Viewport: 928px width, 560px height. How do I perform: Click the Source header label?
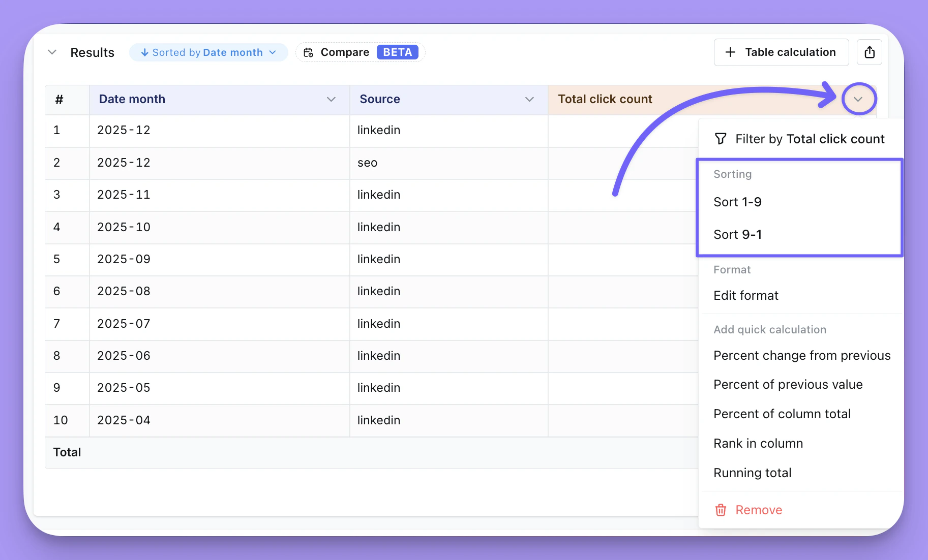click(x=380, y=99)
